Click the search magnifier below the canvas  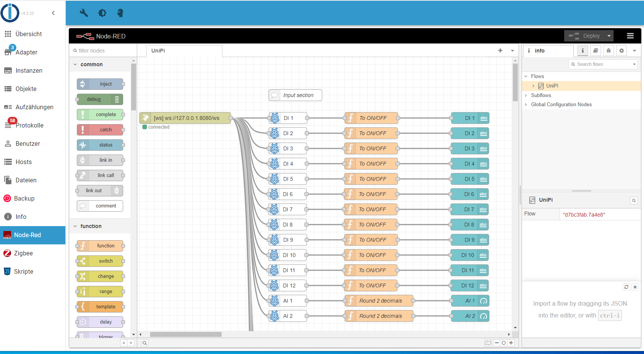[x=144, y=343]
